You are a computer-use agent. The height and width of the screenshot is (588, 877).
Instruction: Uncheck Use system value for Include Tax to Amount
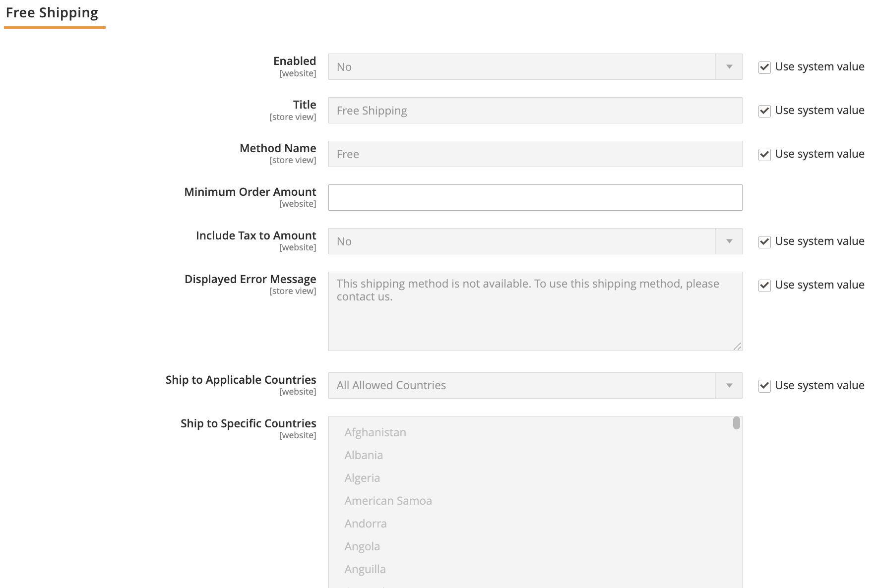pos(764,242)
